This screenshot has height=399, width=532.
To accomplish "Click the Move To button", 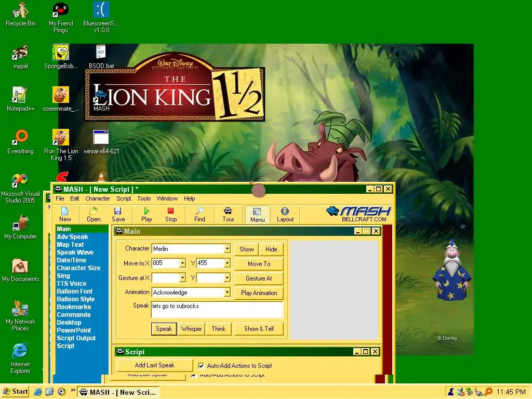I will (259, 263).
